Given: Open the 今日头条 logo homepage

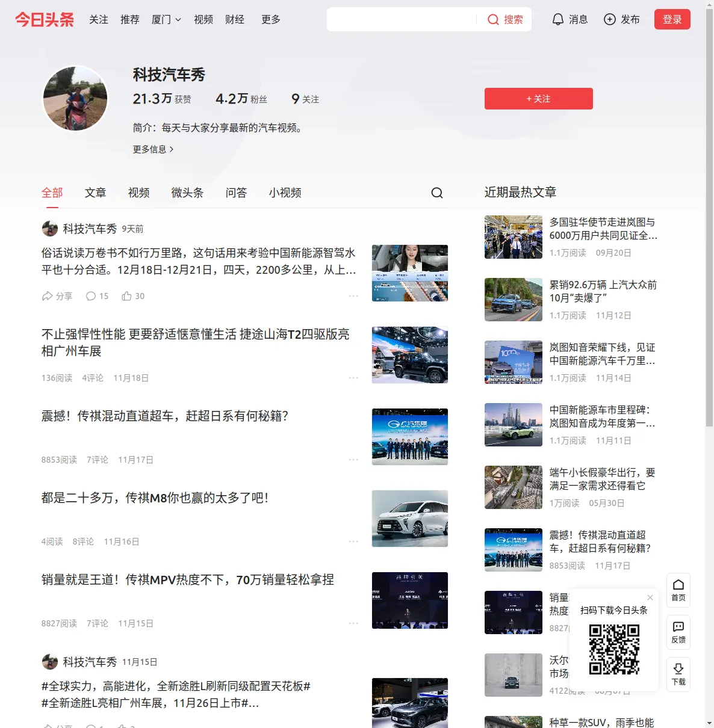Looking at the screenshot, I should pyautogui.click(x=45, y=19).
